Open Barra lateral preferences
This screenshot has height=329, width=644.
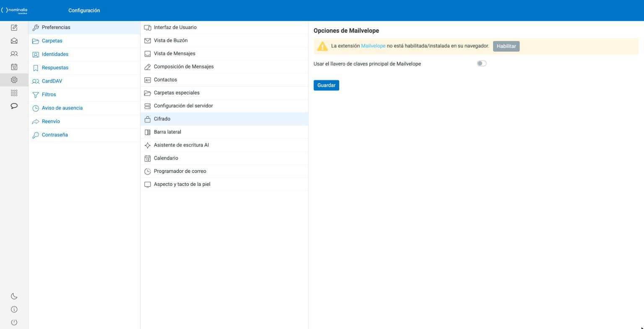[224, 132]
